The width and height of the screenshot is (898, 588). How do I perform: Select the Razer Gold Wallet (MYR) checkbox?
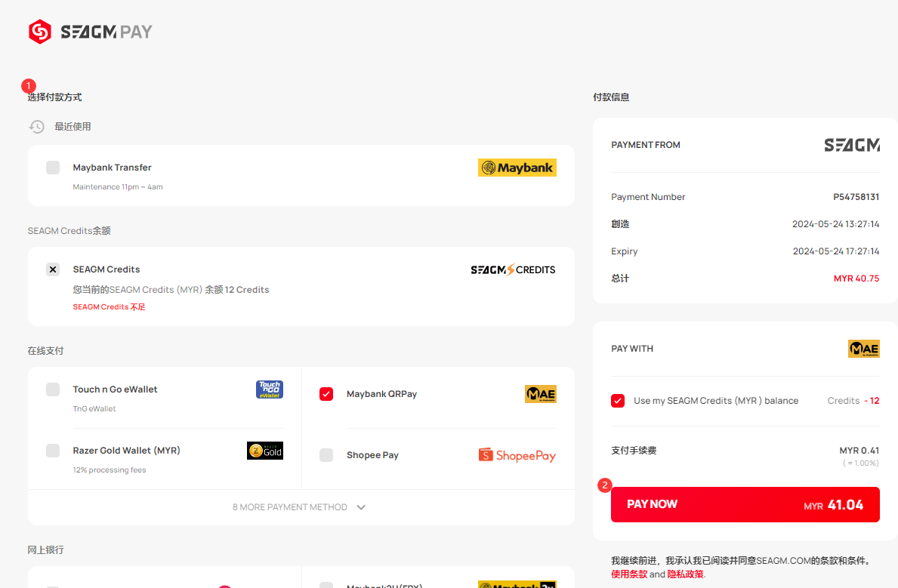(53, 451)
